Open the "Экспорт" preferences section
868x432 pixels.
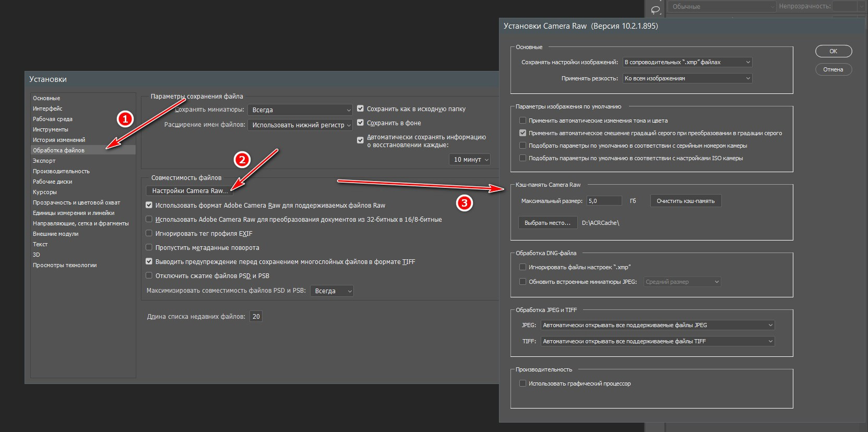[44, 161]
